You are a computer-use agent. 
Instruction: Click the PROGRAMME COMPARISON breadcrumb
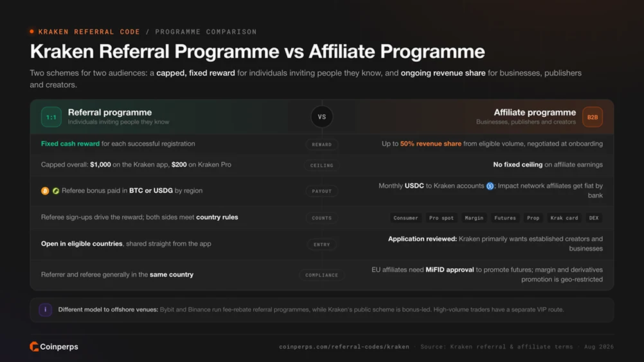click(206, 31)
